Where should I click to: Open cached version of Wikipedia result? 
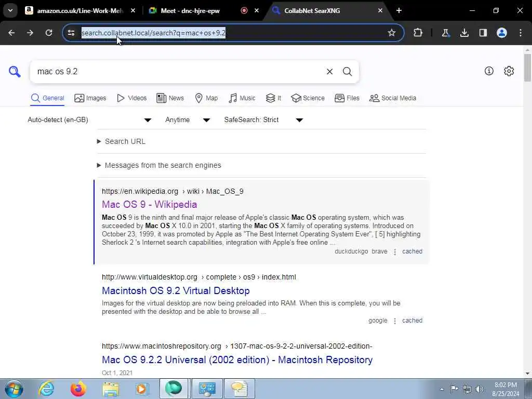[412, 251]
